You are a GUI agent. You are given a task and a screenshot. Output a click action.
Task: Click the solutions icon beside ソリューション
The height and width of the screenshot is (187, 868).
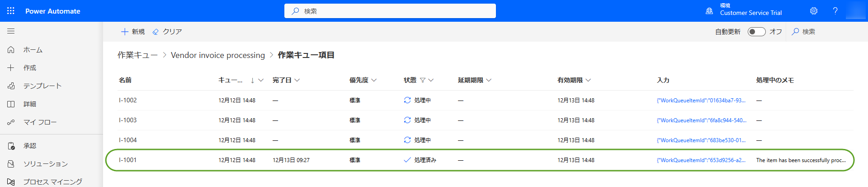pos(11,164)
